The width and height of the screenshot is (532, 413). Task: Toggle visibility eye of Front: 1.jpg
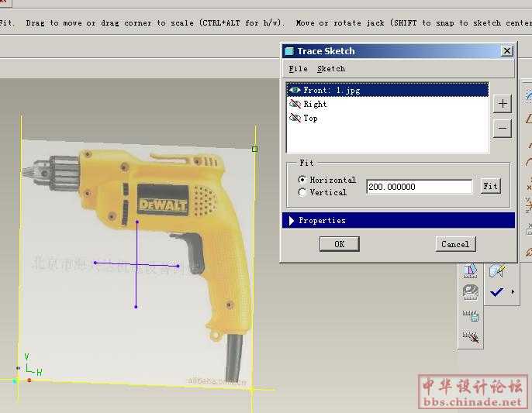(x=295, y=90)
